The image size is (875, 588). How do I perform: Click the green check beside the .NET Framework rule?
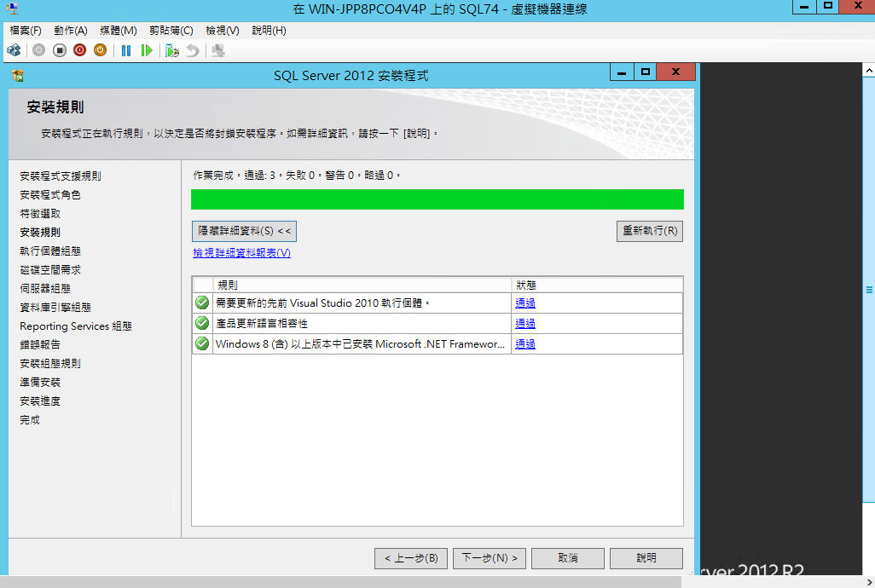pos(202,344)
